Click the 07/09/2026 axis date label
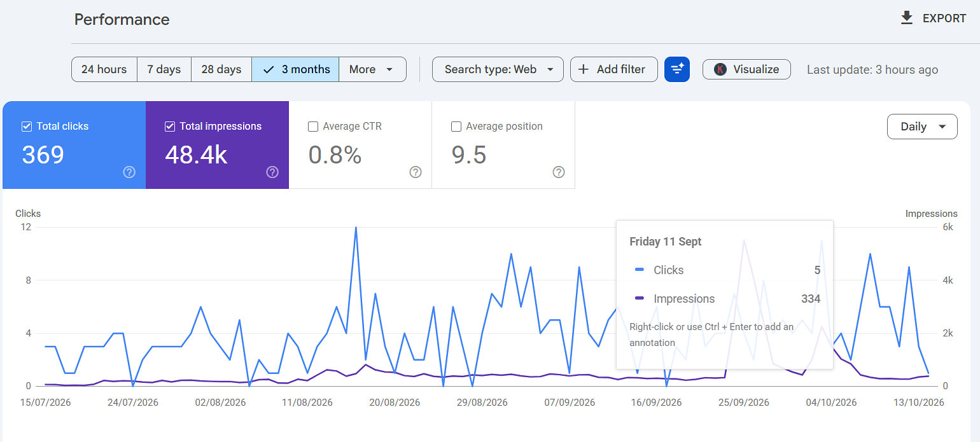Screen dimensions: 980x442 click(570, 403)
